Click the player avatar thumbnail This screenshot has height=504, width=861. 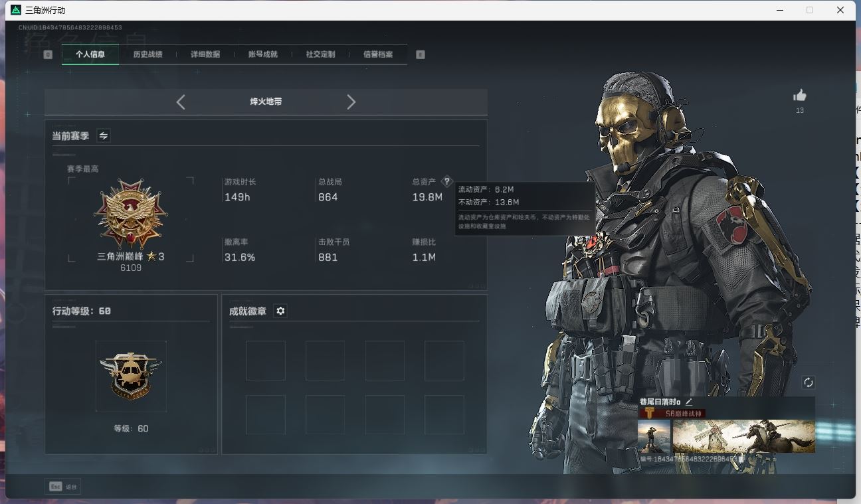click(654, 436)
